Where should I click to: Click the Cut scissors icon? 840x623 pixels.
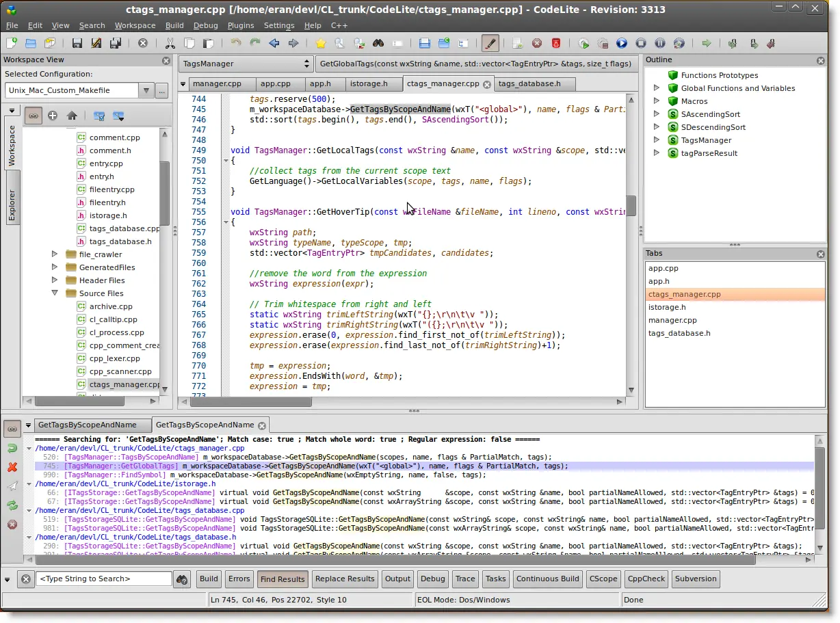[170, 43]
